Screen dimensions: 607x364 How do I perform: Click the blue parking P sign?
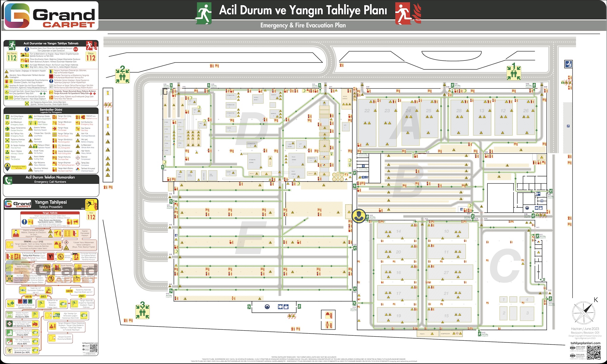(568, 126)
